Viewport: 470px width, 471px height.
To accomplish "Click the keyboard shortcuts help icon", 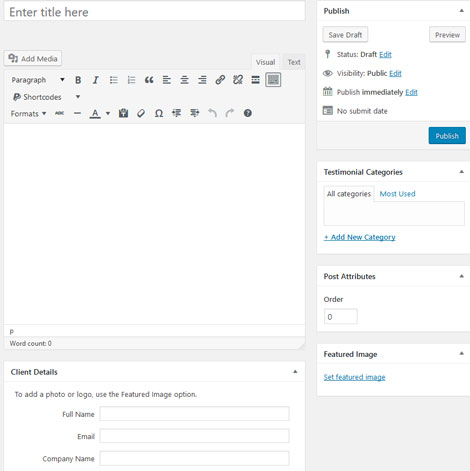I will 248,113.
